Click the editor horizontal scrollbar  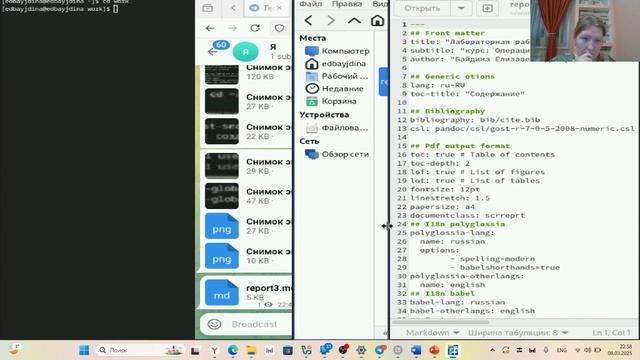440,322
